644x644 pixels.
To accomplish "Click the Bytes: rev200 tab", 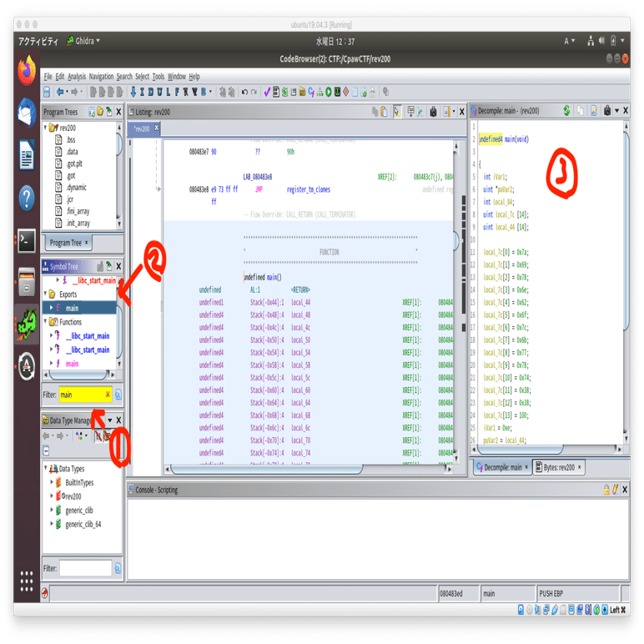I will pos(559,467).
